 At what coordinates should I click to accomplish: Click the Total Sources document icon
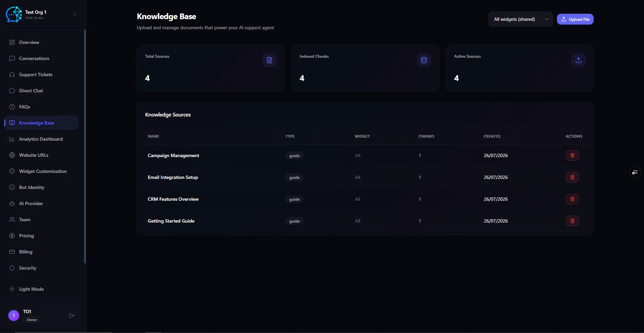(x=269, y=60)
